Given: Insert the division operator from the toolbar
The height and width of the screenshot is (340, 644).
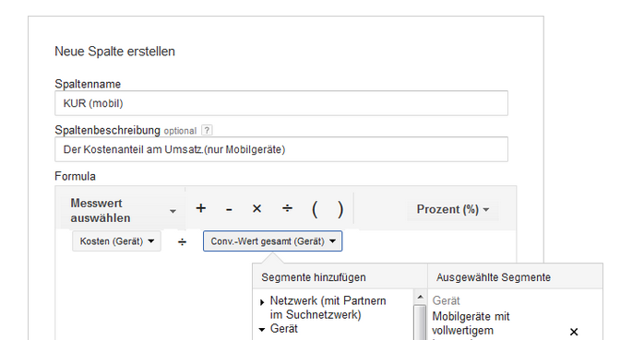Looking at the screenshot, I should click(287, 208).
